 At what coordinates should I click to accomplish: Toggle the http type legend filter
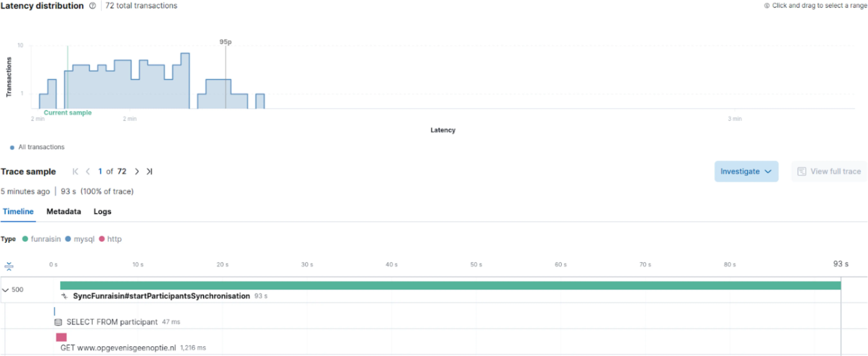pos(110,239)
